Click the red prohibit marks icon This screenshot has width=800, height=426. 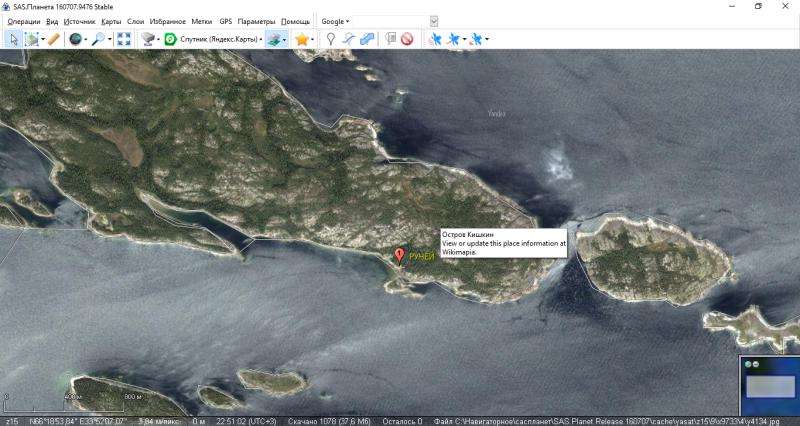point(407,39)
